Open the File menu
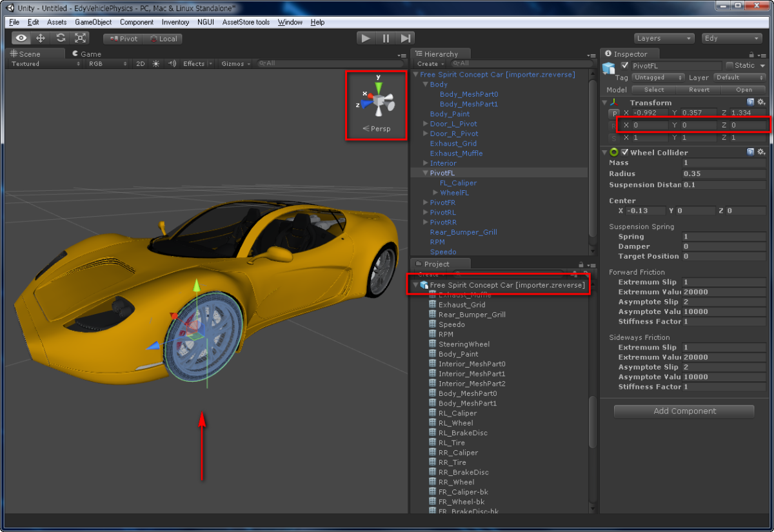774x532 pixels. coord(14,22)
